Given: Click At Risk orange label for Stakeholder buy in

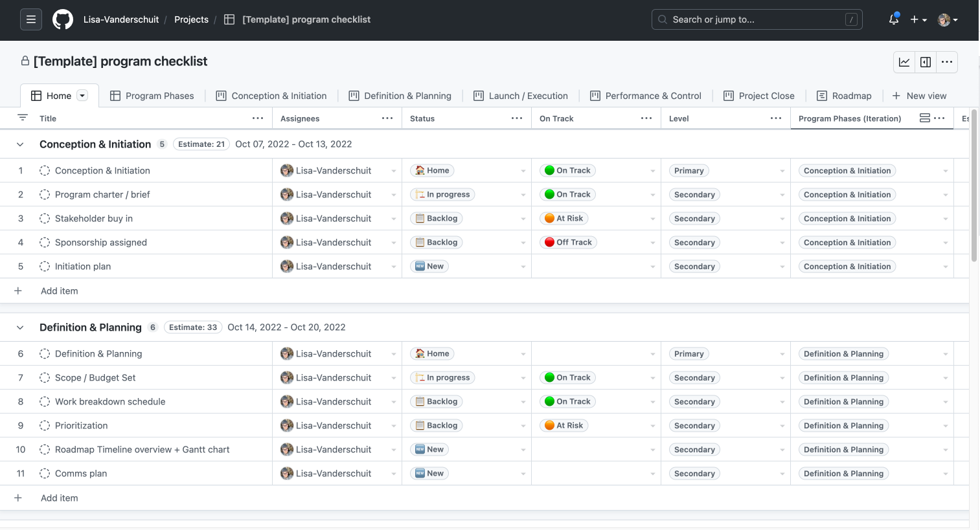Looking at the screenshot, I should (x=564, y=218).
